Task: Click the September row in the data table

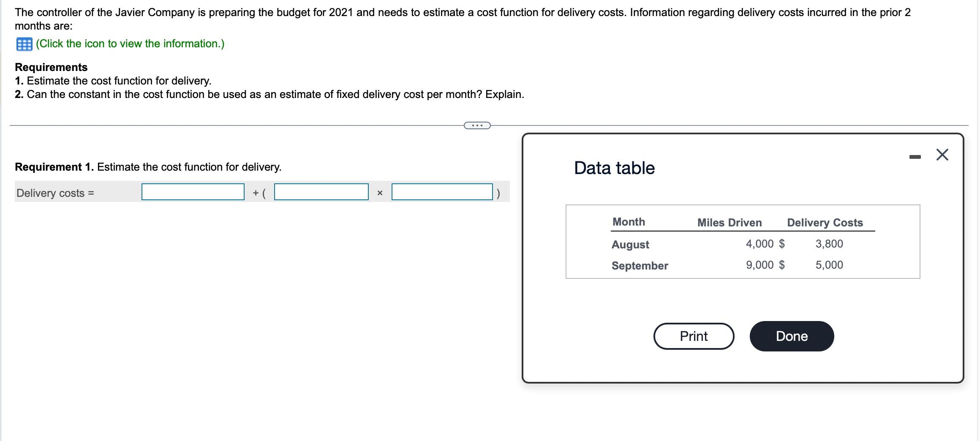Action: pos(639,265)
